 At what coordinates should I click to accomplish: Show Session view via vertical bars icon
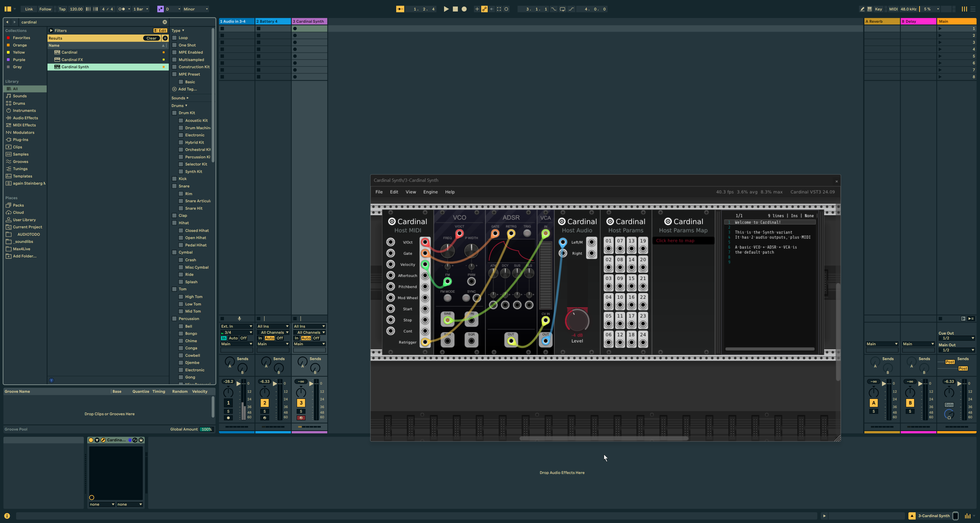[x=964, y=9]
